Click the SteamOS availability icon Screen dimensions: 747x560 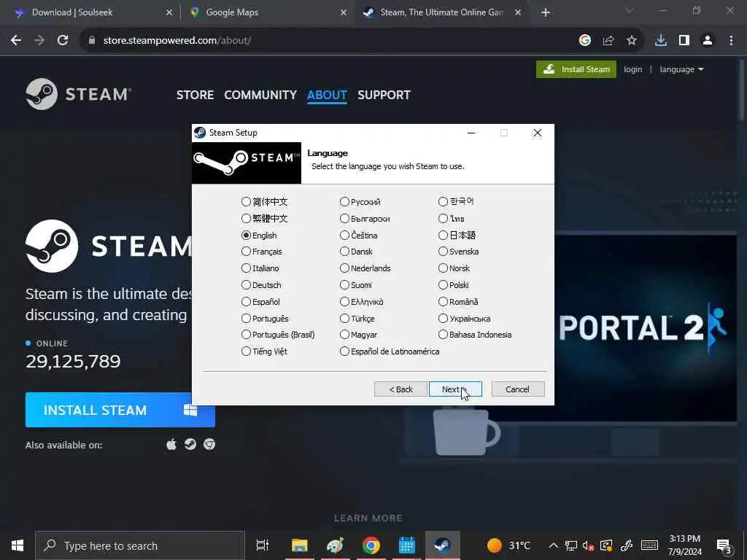pyautogui.click(x=190, y=444)
